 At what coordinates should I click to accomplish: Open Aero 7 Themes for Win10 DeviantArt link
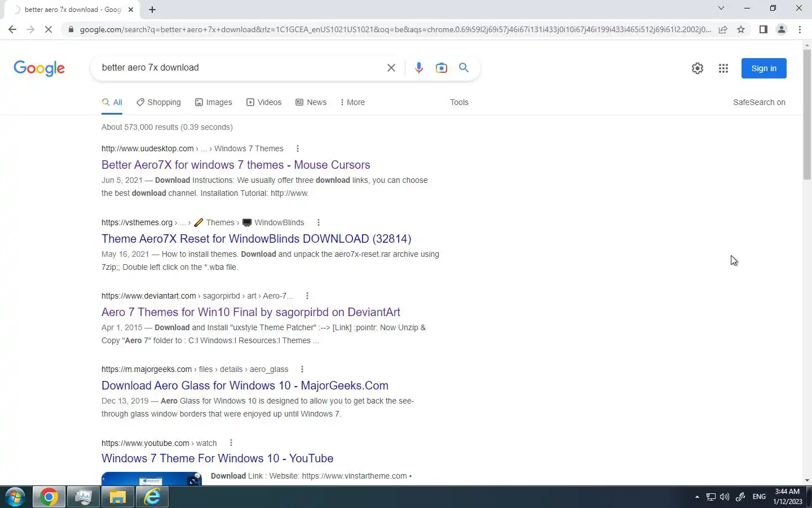pyautogui.click(x=251, y=312)
